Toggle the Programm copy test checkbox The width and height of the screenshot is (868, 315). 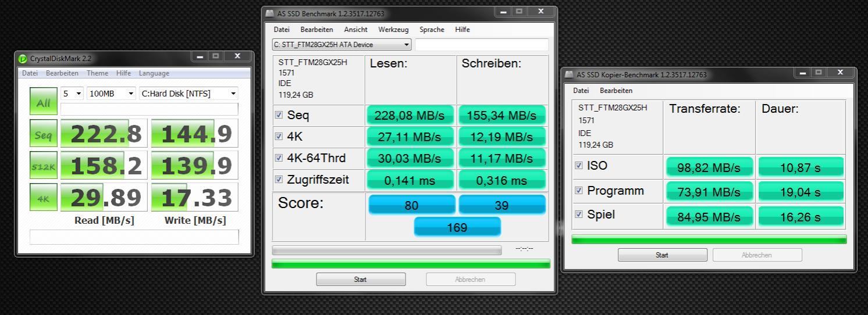(578, 190)
